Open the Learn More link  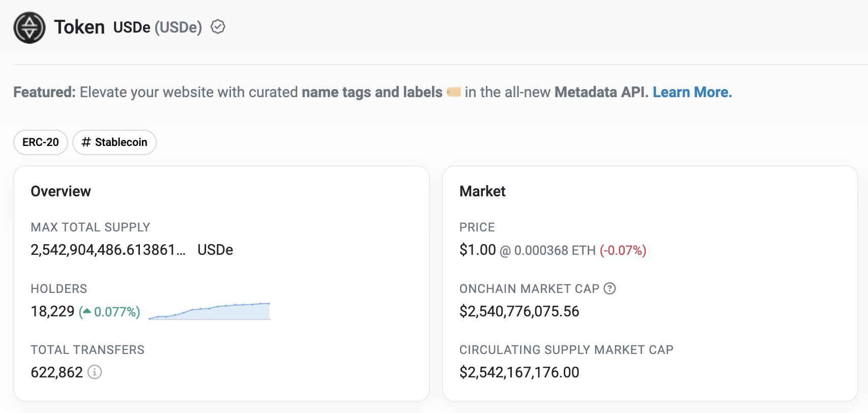click(x=692, y=92)
